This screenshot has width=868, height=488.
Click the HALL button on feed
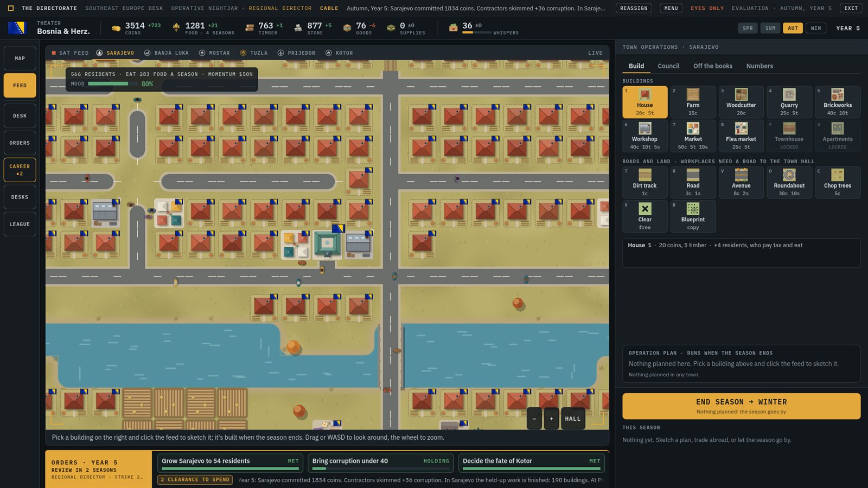573,419
